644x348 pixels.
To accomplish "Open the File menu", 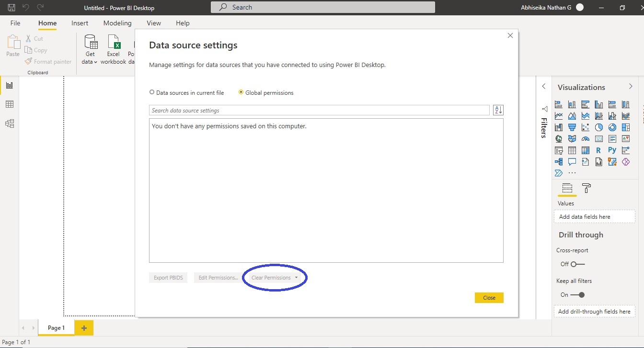I will tap(15, 23).
